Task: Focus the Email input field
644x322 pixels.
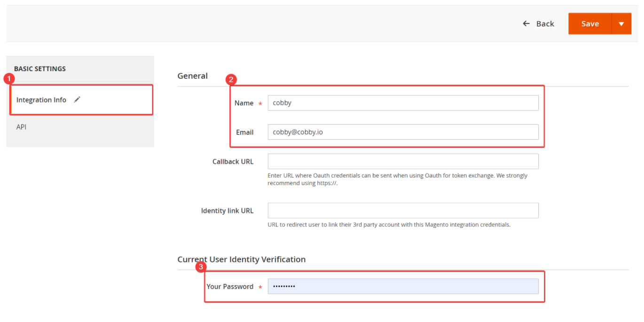Action: pos(403,132)
